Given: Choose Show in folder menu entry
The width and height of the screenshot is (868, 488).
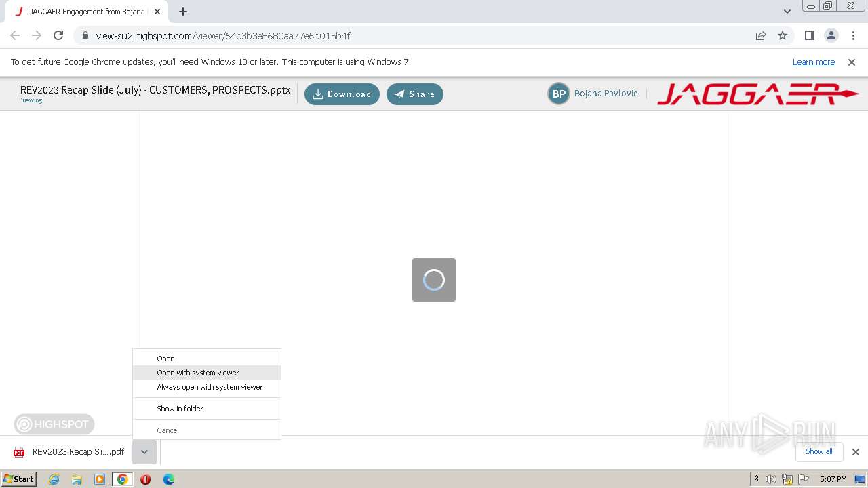Looking at the screenshot, I should 207,409.
